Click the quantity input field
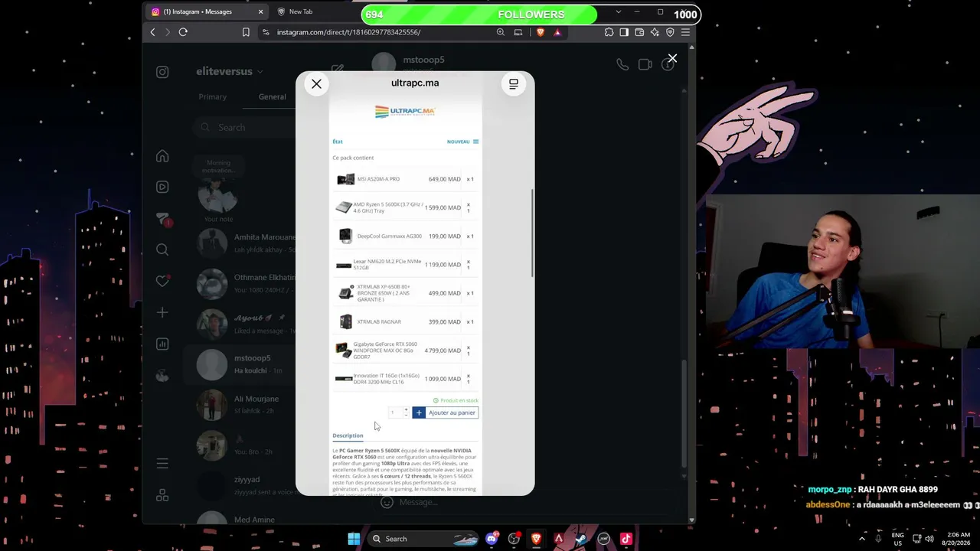The image size is (980, 551). tap(394, 412)
